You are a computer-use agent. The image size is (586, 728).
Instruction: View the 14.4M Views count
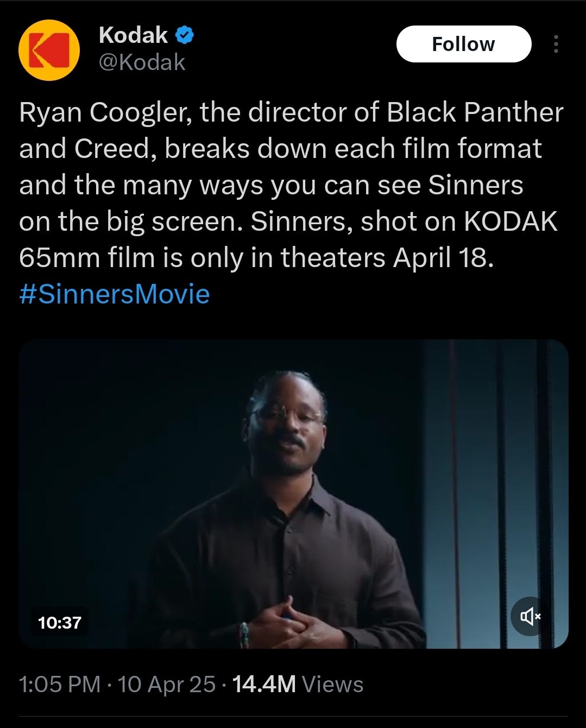298,684
